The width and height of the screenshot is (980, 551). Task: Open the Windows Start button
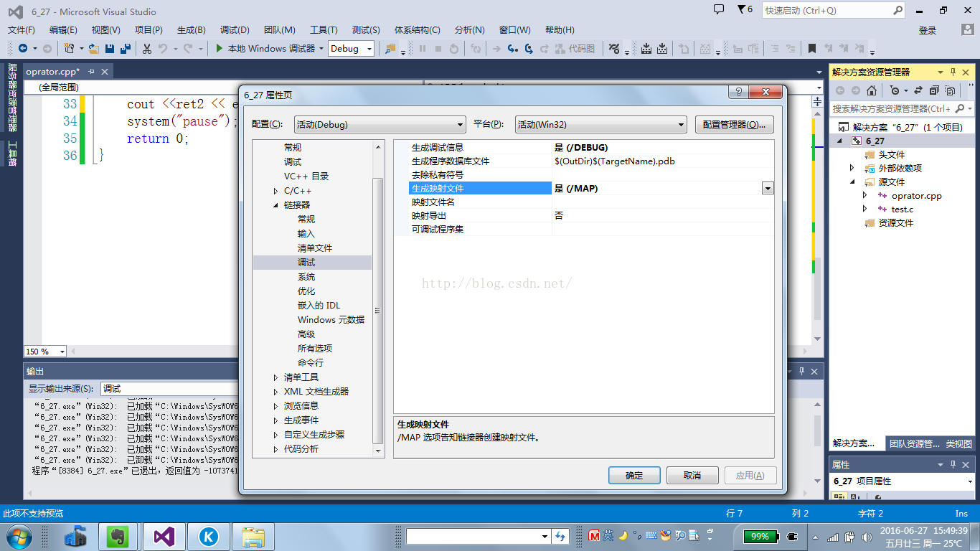tap(18, 536)
